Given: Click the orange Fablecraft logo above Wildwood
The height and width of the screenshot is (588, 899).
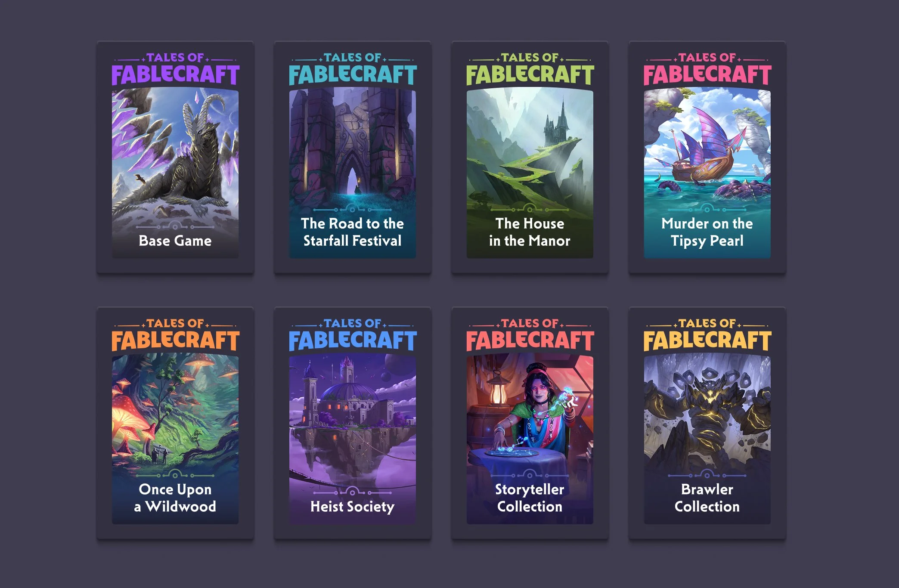Looking at the screenshot, I should 175,335.
